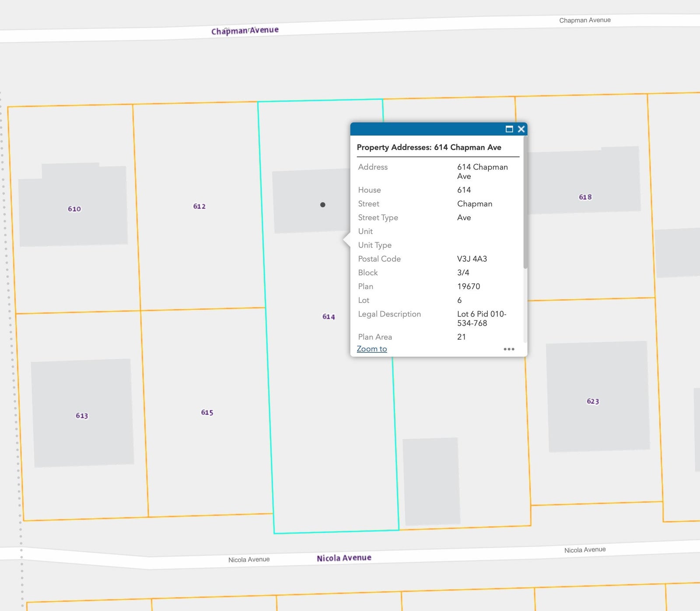Maximize the property info popup
Screen dimensions: 700x611
coord(509,129)
